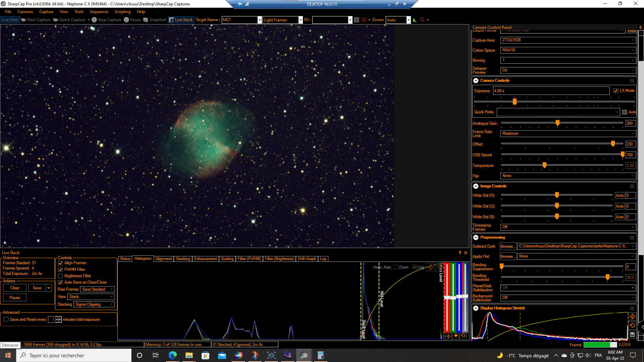Click the Save button in Actions
Image resolution: width=644 pixels, height=362 pixels.
(x=37, y=288)
